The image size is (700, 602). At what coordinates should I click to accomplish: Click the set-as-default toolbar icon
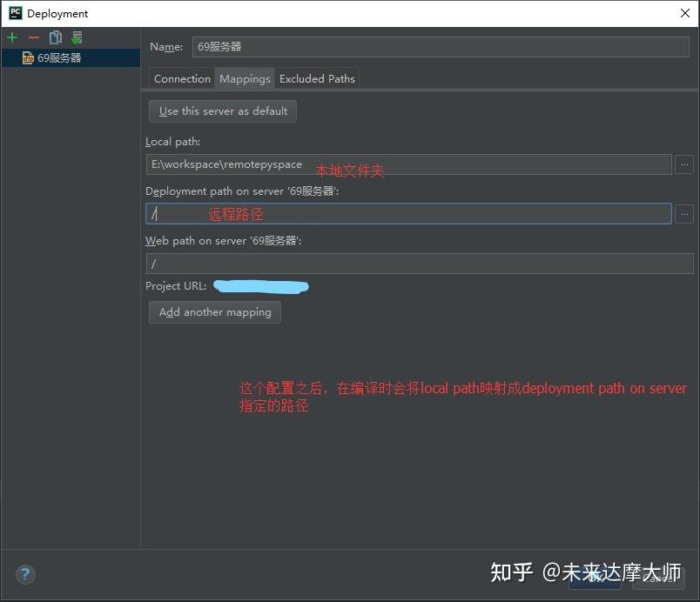[x=76, y=37]
